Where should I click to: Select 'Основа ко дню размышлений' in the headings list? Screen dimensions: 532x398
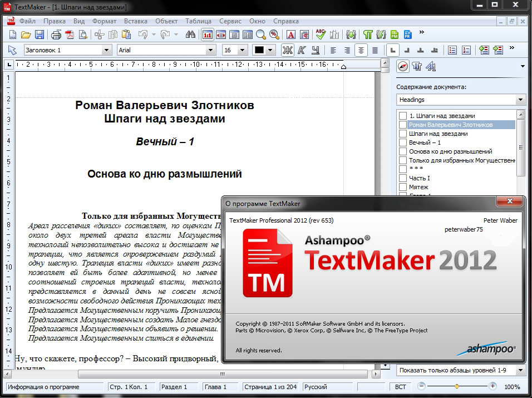(450, 151)
